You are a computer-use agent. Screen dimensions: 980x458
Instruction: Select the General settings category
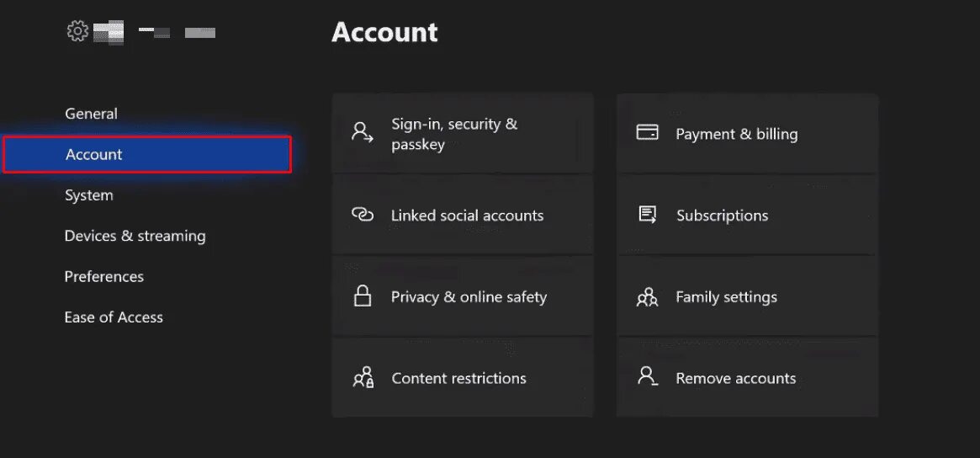click(91, 114)
